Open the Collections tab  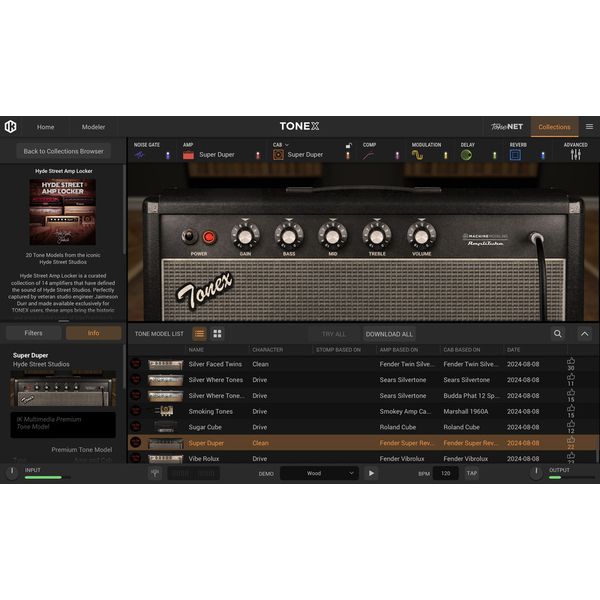pyautogui.click(x=554, y=127)
